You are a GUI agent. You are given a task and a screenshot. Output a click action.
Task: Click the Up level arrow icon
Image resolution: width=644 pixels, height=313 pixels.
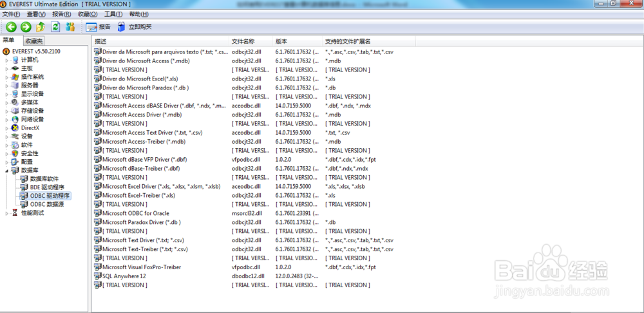coord(40,27)
